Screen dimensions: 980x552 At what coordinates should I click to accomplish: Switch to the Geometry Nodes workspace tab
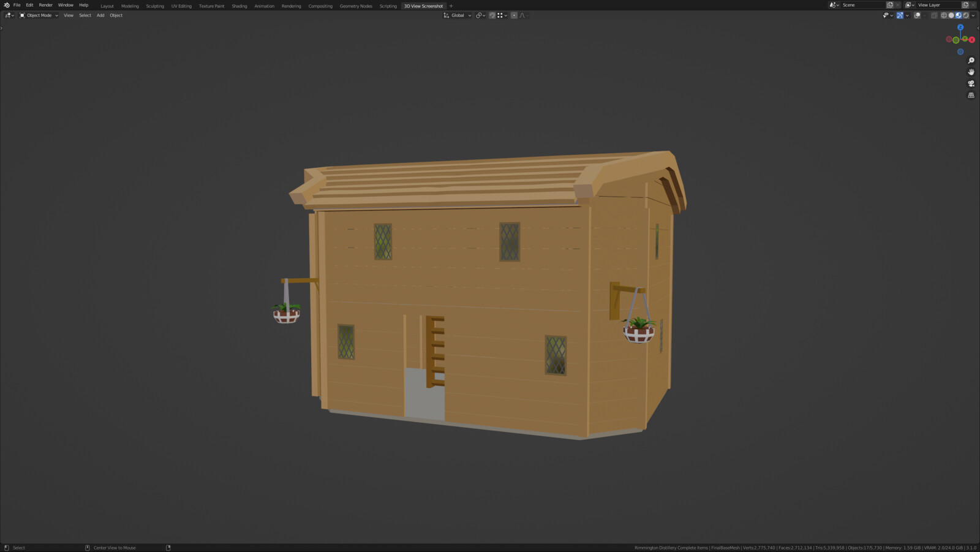[x=356, y=6]
